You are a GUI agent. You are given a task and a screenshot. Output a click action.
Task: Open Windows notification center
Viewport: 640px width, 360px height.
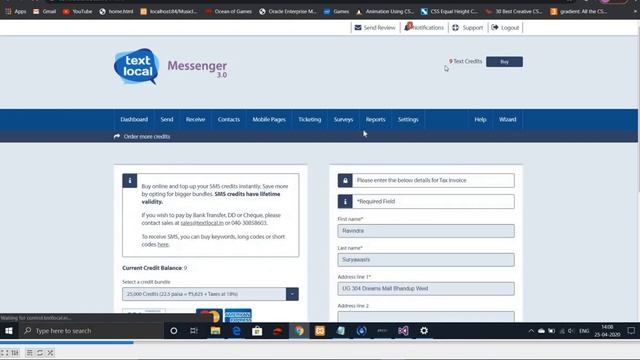(x=631, y=331)
